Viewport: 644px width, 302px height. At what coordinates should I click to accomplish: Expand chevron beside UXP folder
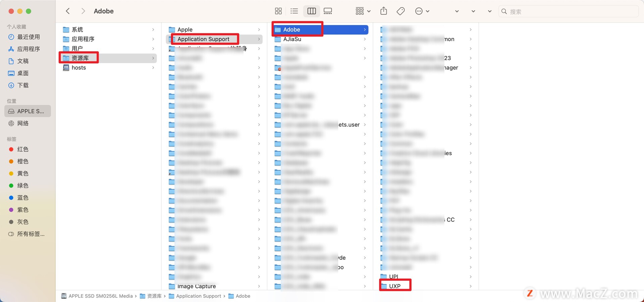[471, 286]
